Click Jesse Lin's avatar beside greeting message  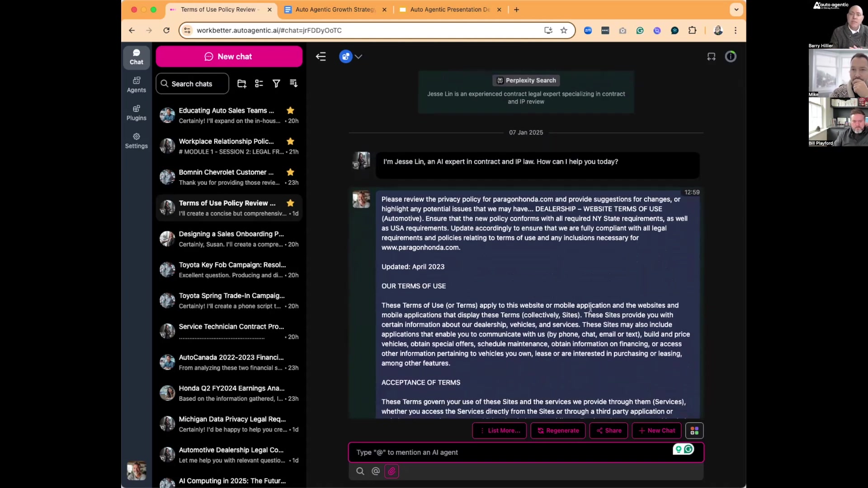361,160
